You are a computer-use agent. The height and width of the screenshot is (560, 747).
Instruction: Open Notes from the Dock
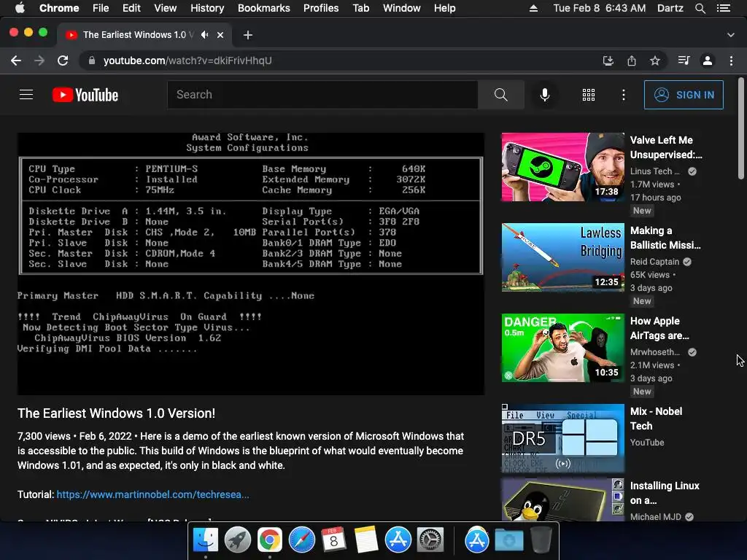[x=366, y=540]
